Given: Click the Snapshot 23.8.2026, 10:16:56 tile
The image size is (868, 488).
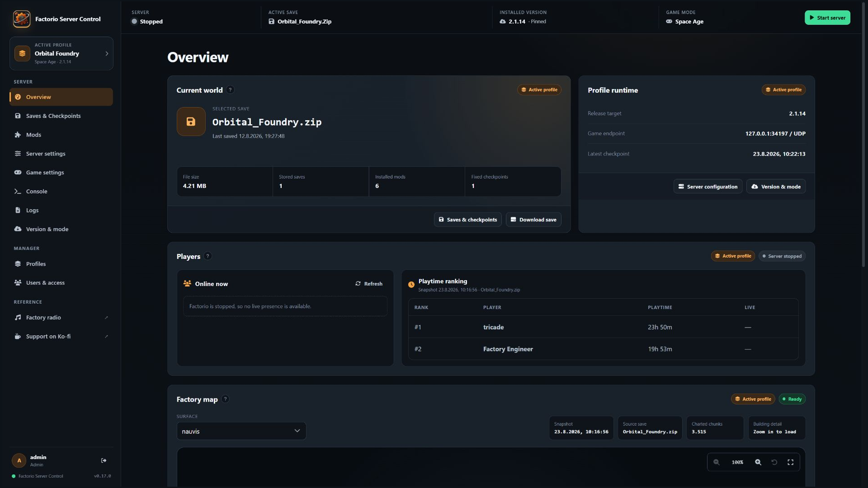Looking at the screenshot, I should 581,428.
